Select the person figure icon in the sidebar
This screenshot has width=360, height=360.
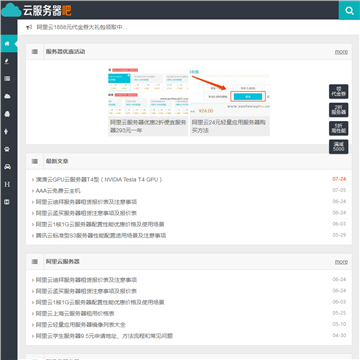7,131
